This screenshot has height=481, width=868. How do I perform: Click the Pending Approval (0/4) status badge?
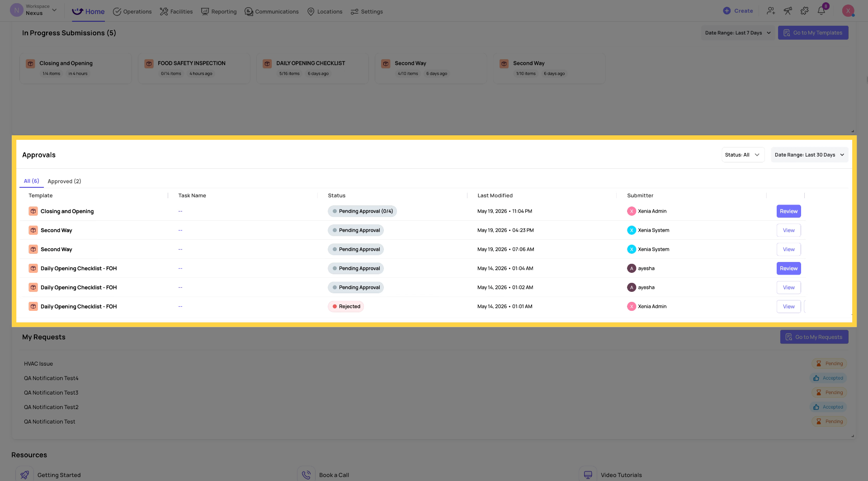tap(362, 211)
